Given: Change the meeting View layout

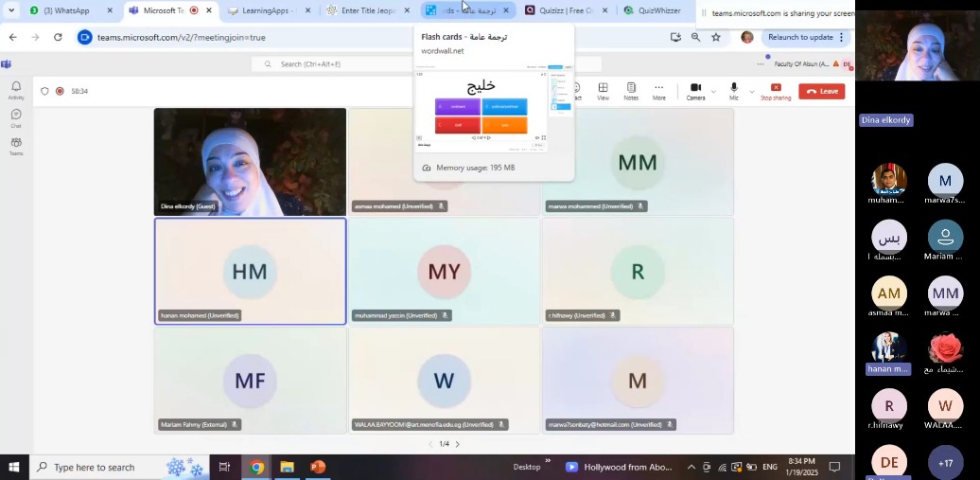Looking at the screenshot, I should 603,91.
